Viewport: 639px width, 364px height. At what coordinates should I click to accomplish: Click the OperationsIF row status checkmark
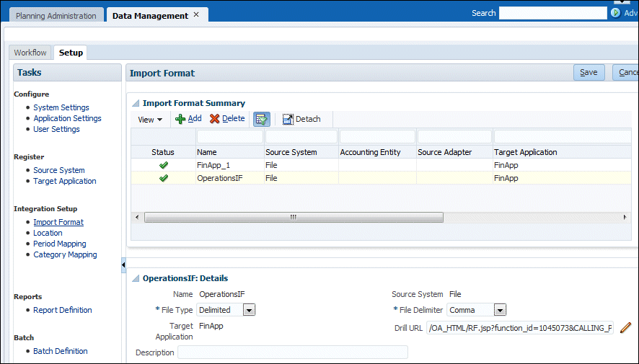(x=164, y=178)
